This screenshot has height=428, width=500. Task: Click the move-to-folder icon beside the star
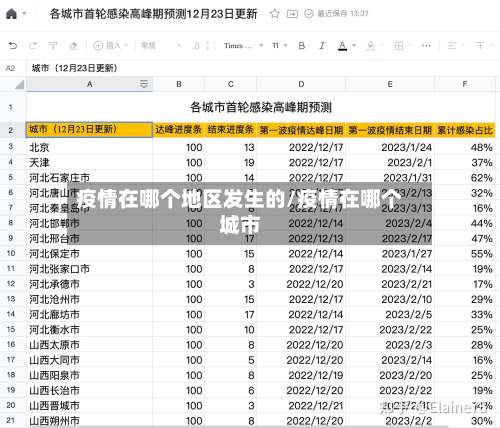292,14
